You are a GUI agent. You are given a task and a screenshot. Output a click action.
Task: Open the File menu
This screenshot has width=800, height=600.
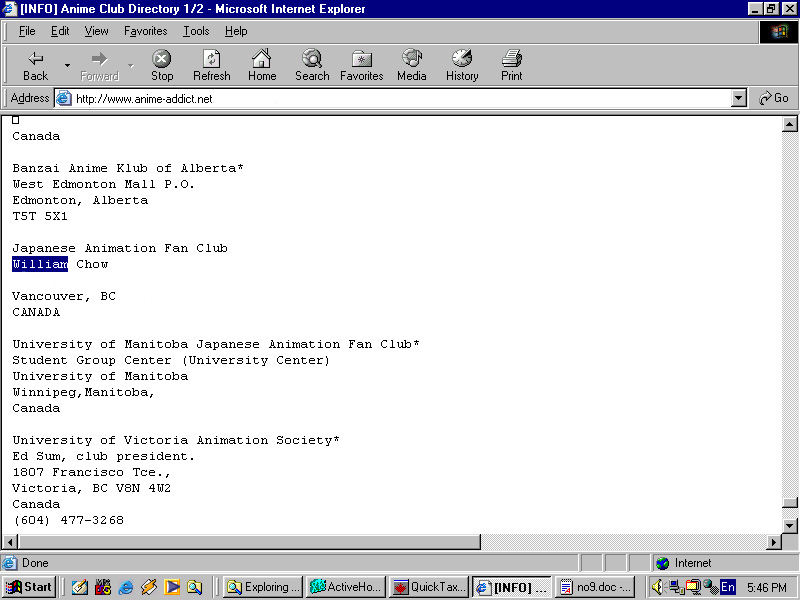pos(27,31)
